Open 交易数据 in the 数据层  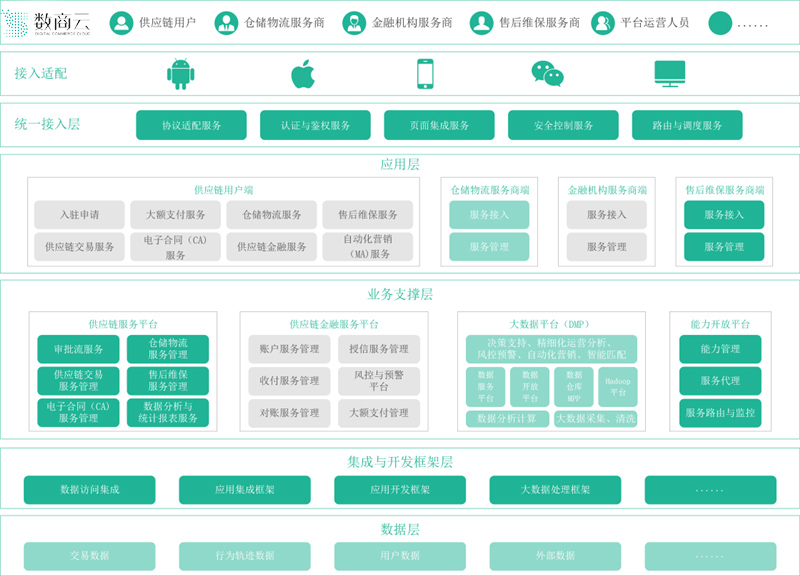coord(90,554)
